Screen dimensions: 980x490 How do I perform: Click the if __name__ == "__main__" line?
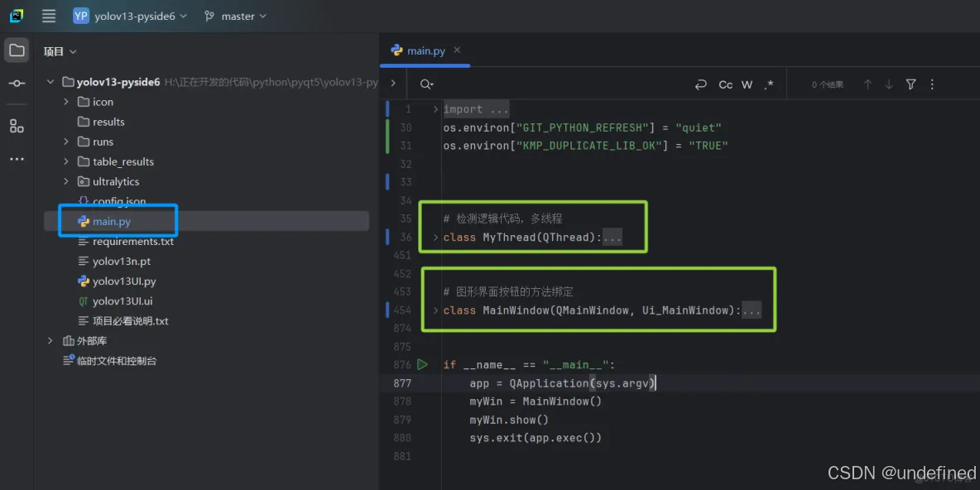pyautogui.click(x=530, y=365)
